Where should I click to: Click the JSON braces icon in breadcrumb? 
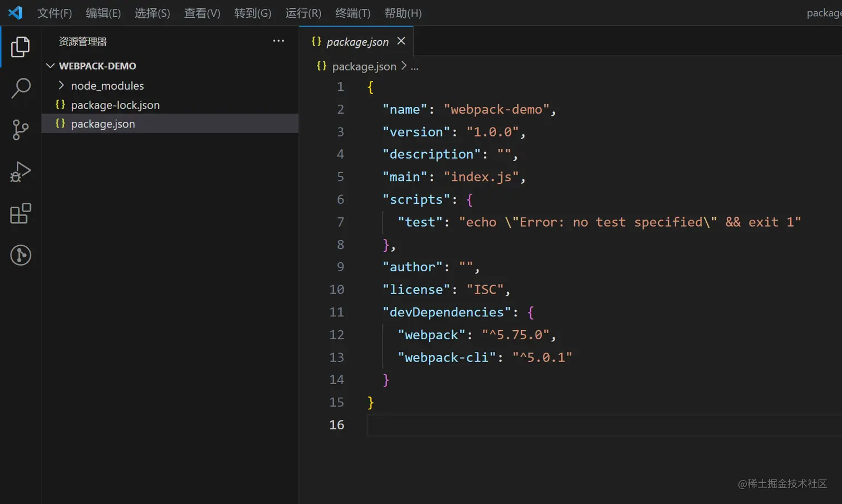click(321, 66)
